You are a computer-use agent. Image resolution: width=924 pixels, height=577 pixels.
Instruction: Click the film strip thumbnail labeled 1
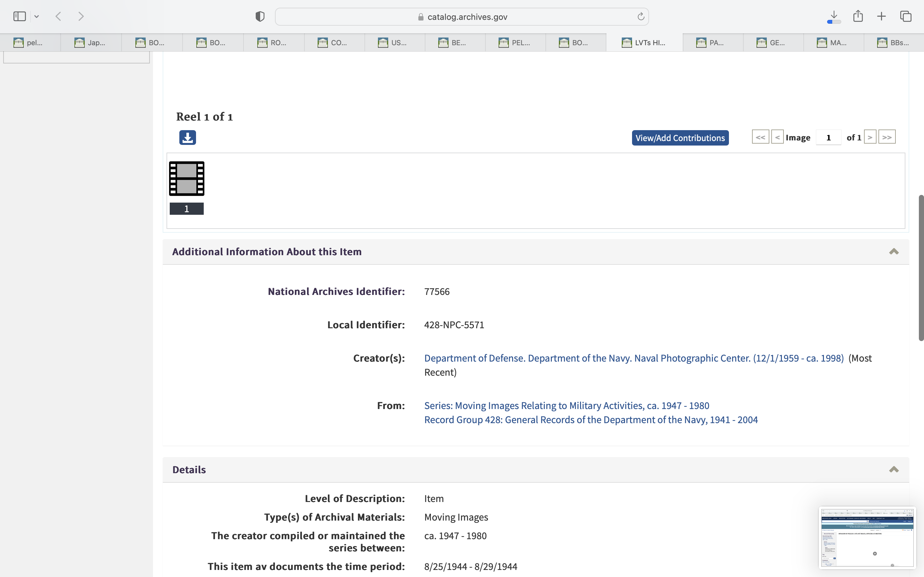187,179
